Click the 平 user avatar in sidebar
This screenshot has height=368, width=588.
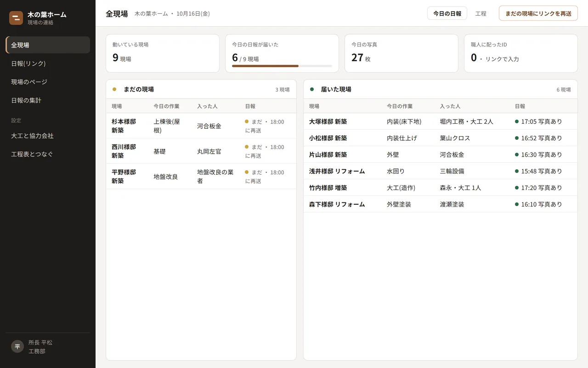coord(17,346)
